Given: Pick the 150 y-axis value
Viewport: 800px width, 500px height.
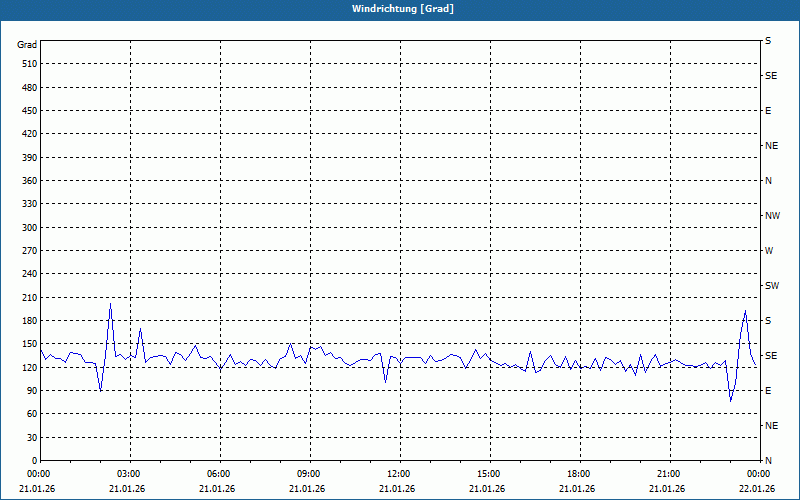Looking at the screenshot, I should [x=30, y=344].
